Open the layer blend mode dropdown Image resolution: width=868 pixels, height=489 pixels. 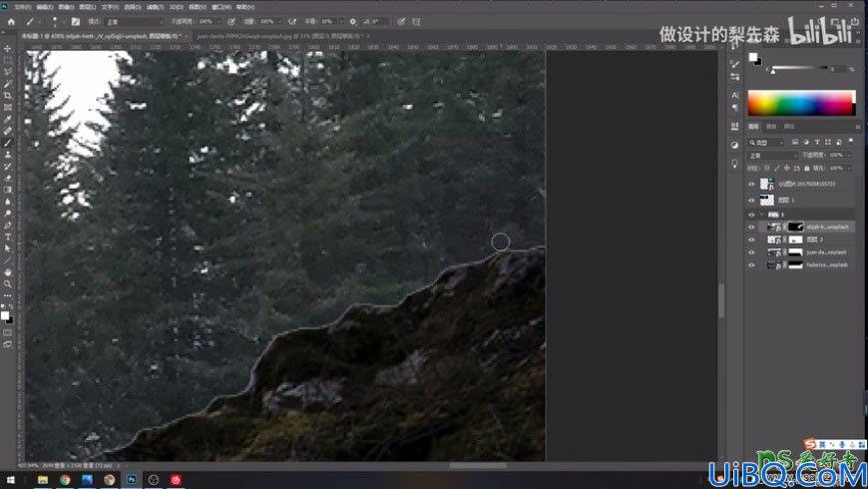point(773,156)
